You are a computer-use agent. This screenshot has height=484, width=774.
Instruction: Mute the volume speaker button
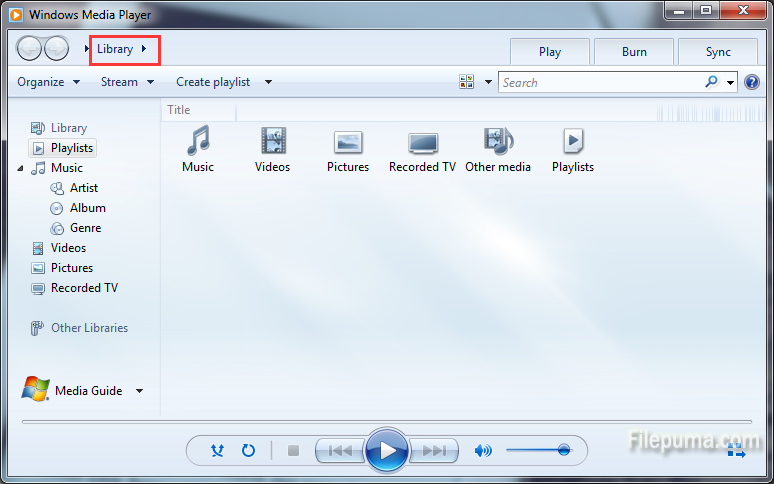coord(483,451)
